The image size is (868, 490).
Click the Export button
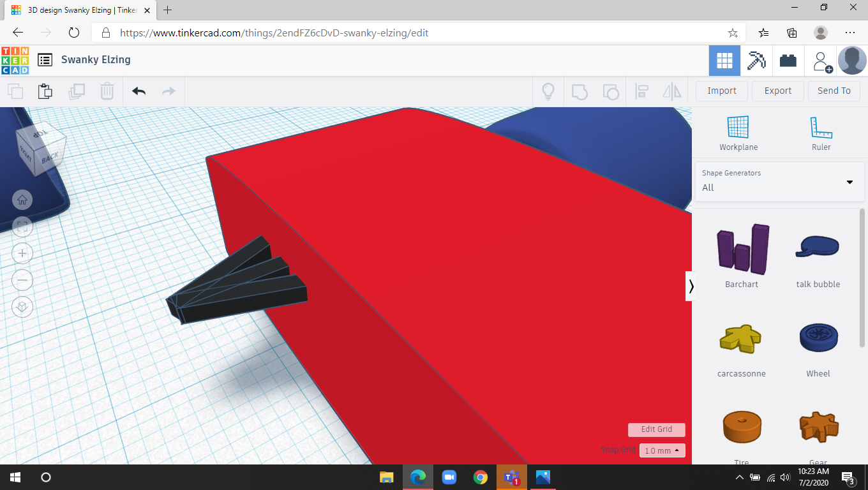tap(778, 91)
